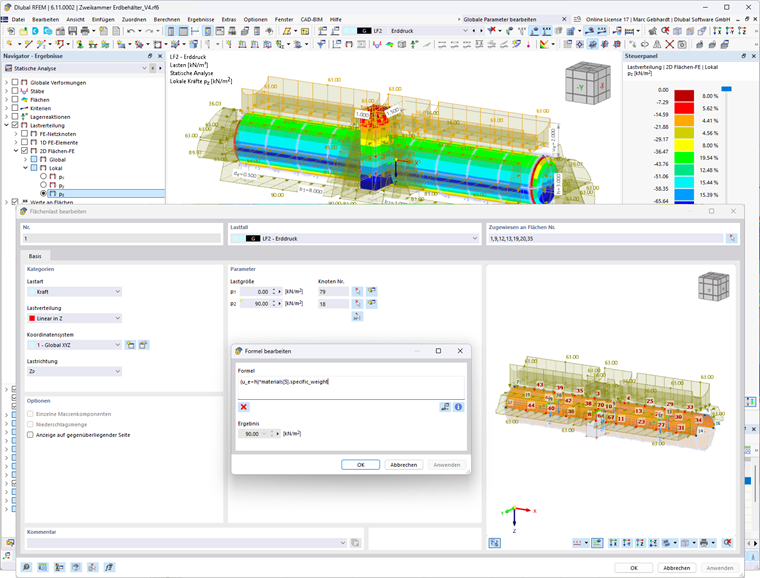
Task: Click the red X delete results icon in toolbar
Action: pyautogui.click(x=669, y=45)
